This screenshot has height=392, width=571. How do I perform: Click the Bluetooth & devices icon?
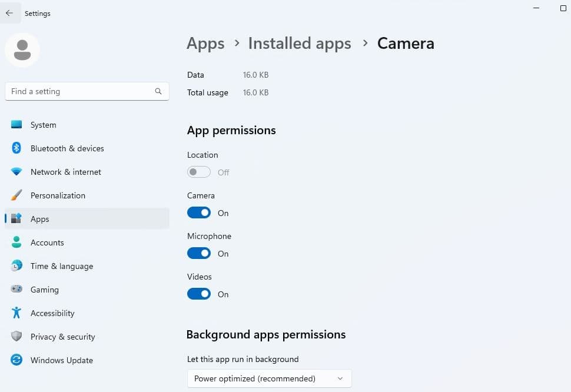tap(16, 148)
